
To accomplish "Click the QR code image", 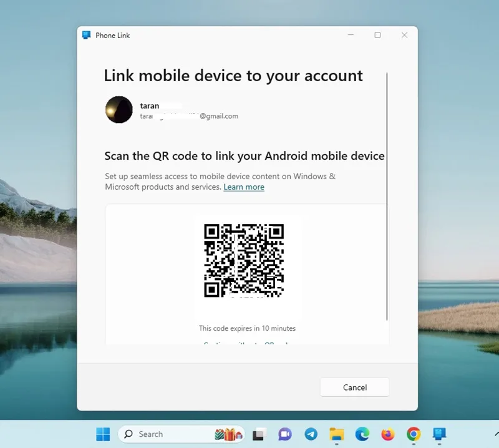I will (x=244, y=260).
